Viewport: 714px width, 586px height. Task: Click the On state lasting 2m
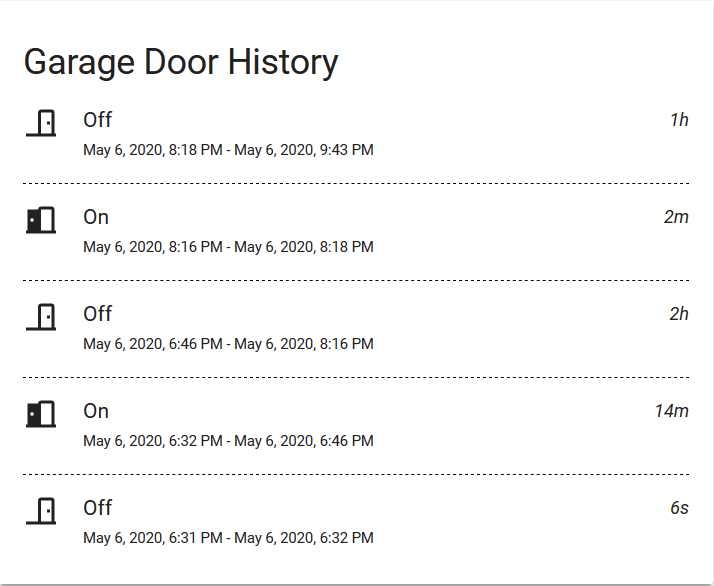click(96, 217)
